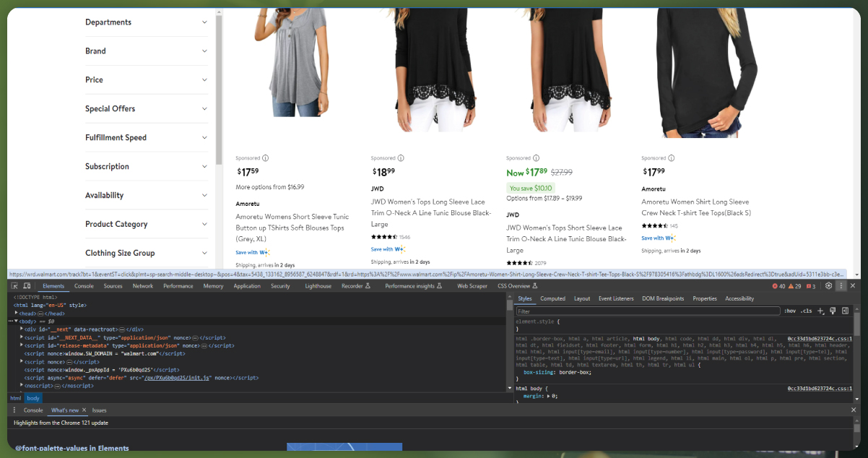Click the red errors count 40

778,287
